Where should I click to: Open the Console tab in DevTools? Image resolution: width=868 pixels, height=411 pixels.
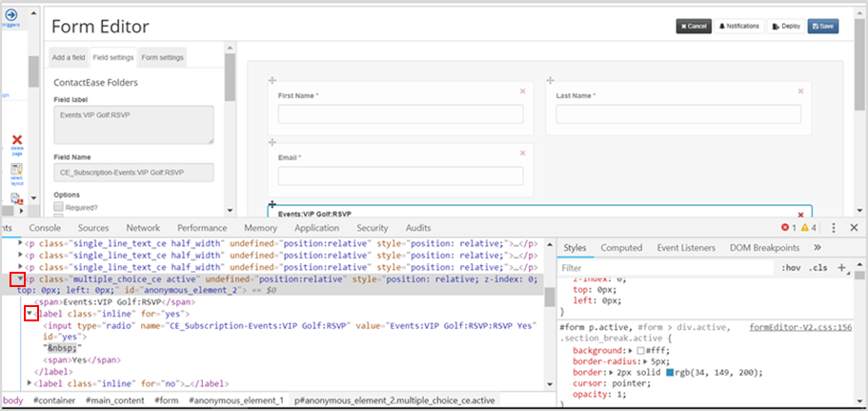click(x=45, y=228)
